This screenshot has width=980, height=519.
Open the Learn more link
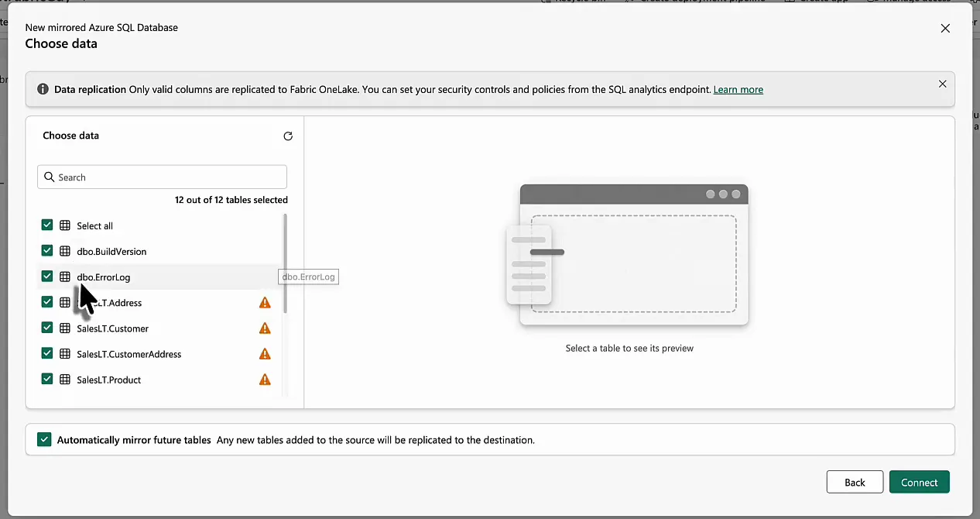click(x=738, y=90)
